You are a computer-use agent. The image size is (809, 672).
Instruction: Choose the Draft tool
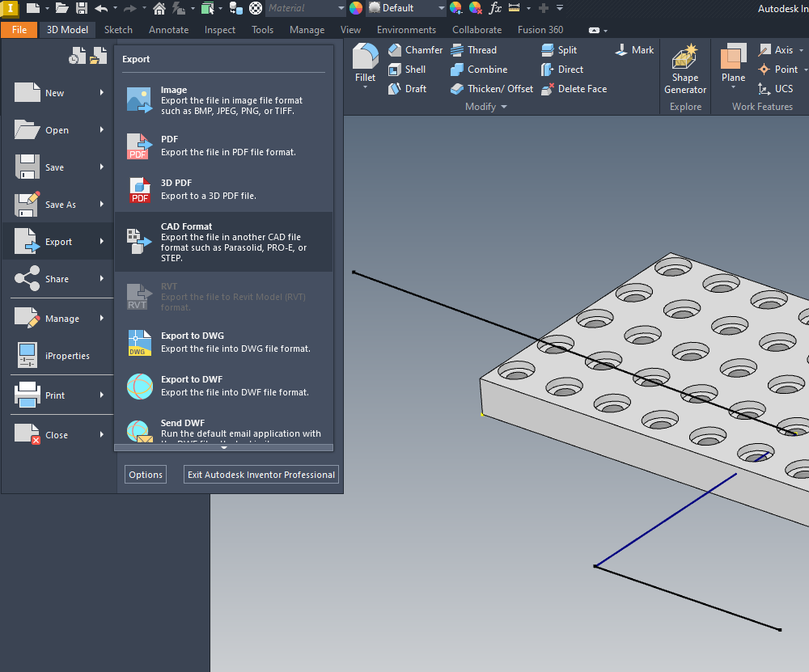click(x=407, y=89)
